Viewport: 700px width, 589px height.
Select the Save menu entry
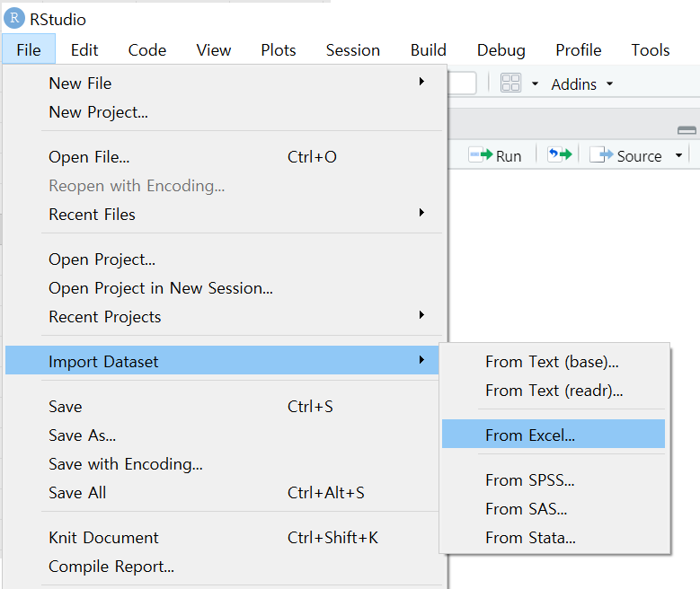[222, 406]
